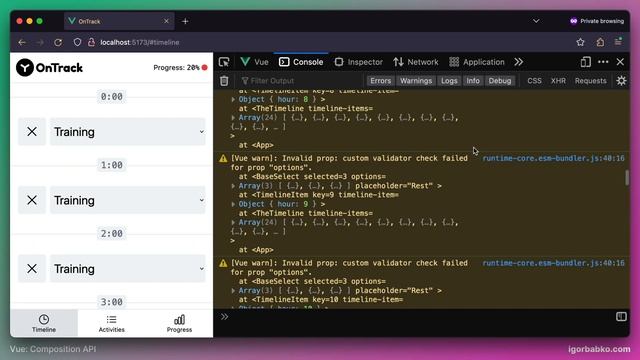Open the Vue devtools tab
The image size is (640, 360).
(x=254, y=62)
